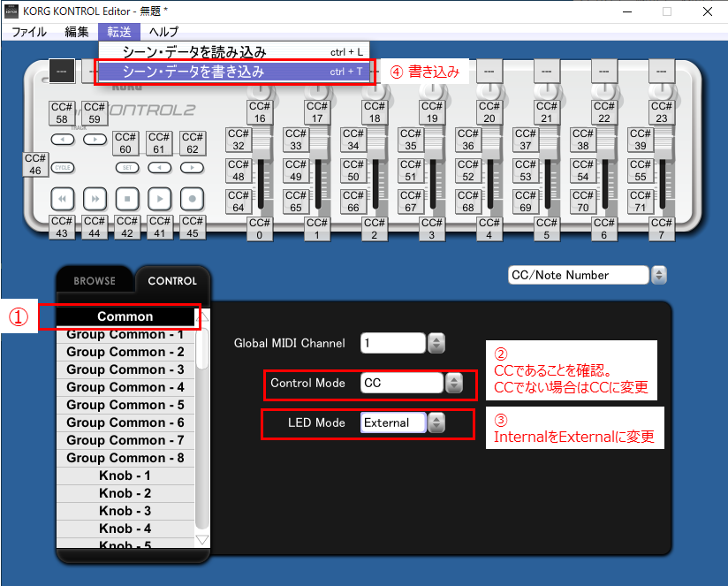Click the marker SET button

click(x=127, y=167)
